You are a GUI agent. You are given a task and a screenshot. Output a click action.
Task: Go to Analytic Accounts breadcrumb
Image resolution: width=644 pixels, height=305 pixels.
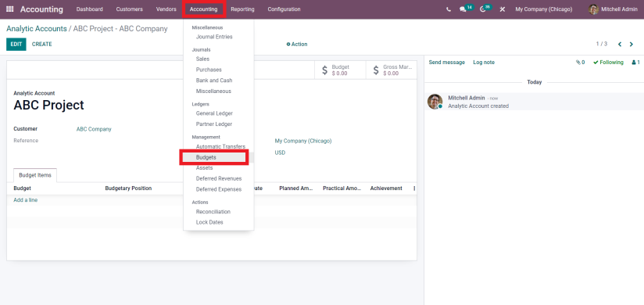tap(37, 29)
